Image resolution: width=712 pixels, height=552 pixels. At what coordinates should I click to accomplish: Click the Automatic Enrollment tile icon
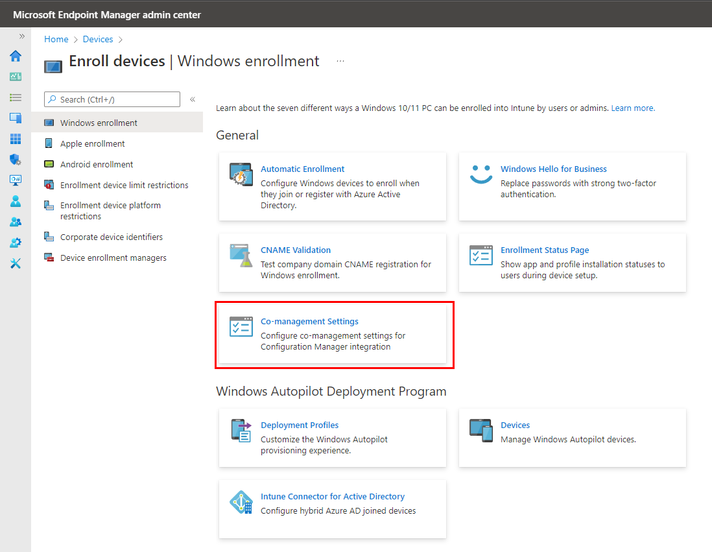tap(241, 174)
